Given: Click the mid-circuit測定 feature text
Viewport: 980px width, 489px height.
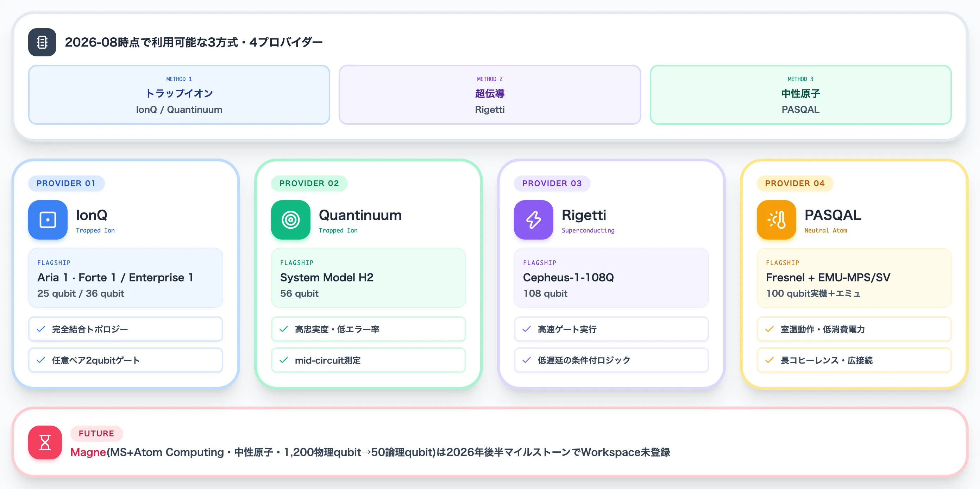Looking at the screenshot, I should tap(328, 360).
